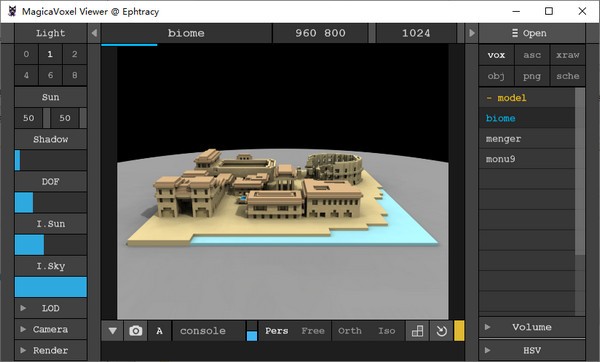The width and height of the screenshot is (600, 362).
Task: Click the 960 800 resolution field
Action: pyautogui.click(x=320, y=33)
